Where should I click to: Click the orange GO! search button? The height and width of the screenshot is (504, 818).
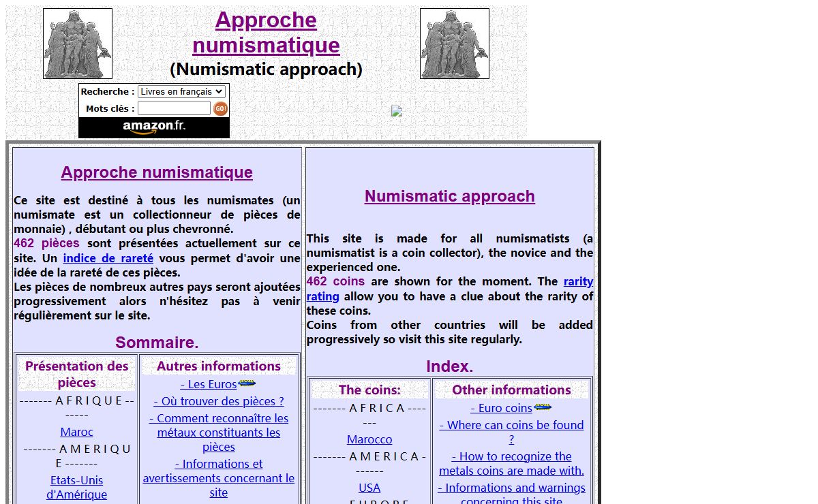(220, 108)
